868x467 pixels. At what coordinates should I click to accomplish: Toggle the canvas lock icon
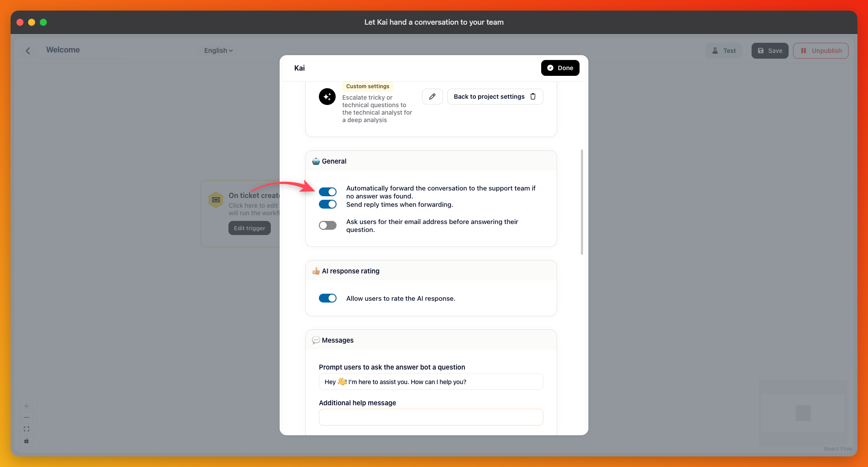[x=26, y=441]
